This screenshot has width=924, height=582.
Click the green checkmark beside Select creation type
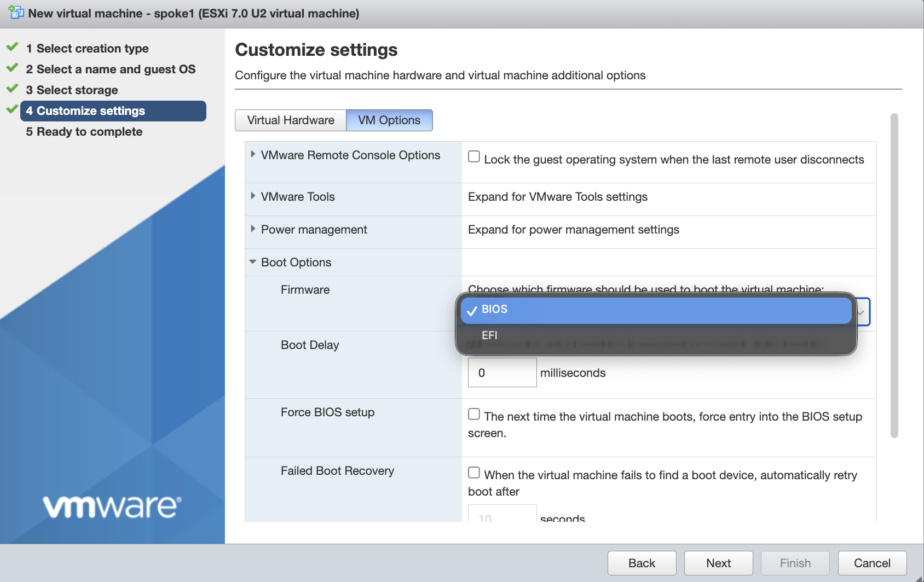12,47
